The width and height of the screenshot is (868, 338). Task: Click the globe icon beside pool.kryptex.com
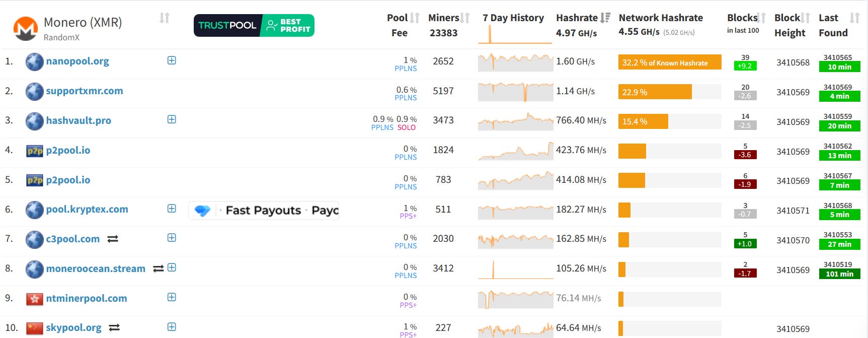point(34,210)
